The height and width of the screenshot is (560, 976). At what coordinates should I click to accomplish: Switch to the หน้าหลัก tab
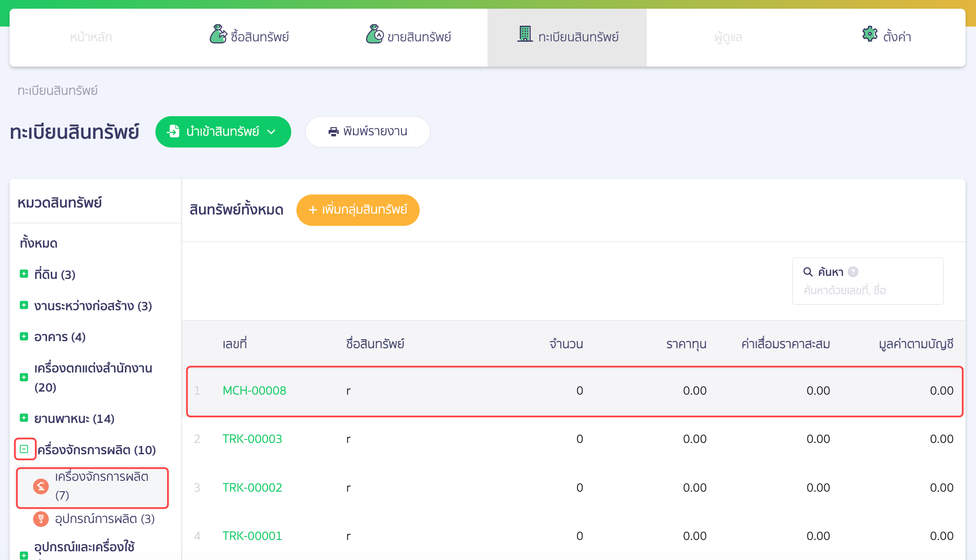click(x=91, y=37)
